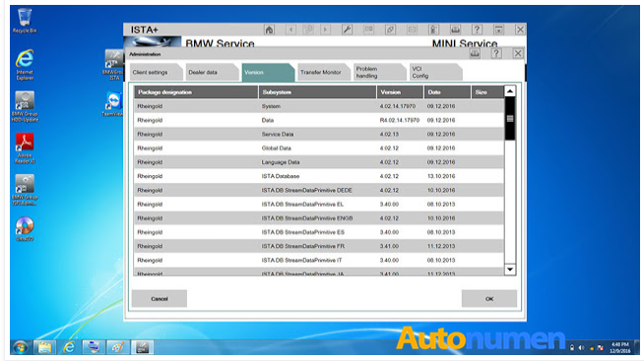
Task: Open the wrench settings icon in ISTA+ toolbar
Action: tap(347, 30)
